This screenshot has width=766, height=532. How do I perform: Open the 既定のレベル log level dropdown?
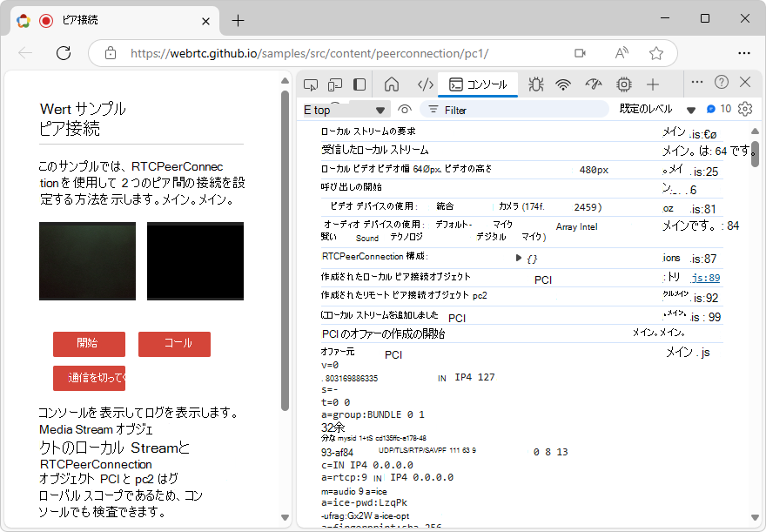point(657,109)
